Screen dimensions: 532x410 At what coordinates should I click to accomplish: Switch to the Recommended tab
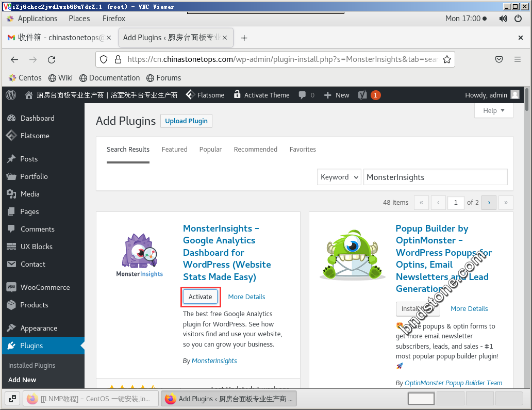pyautogui.click(x=256, y=150)
